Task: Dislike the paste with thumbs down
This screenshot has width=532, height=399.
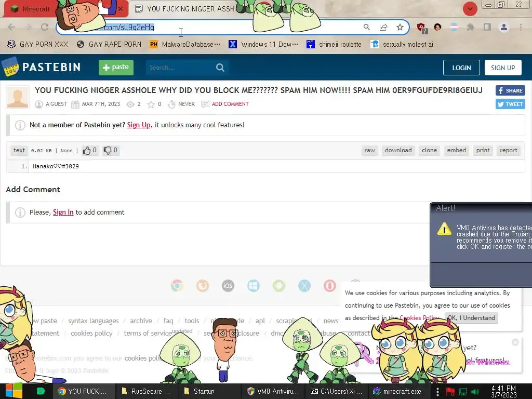Action: tap(111, 150)
